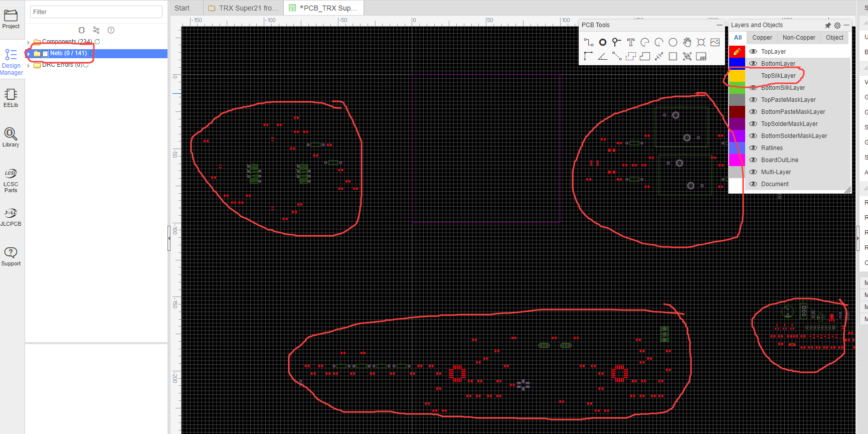Toggle visibility of the Ratlines layer
Viewport: 868px width, 434px height.
pyautogui.click(x=753, y=148)
